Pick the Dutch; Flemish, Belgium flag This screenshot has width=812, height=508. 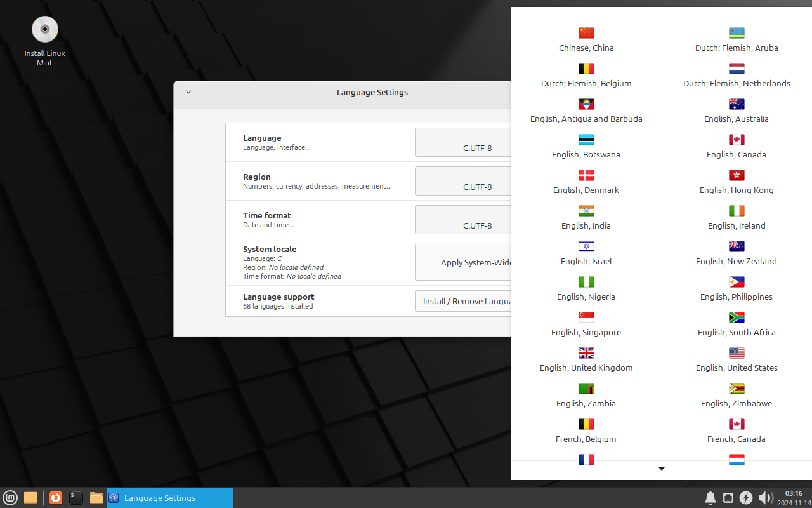click(x=586, y=69)
